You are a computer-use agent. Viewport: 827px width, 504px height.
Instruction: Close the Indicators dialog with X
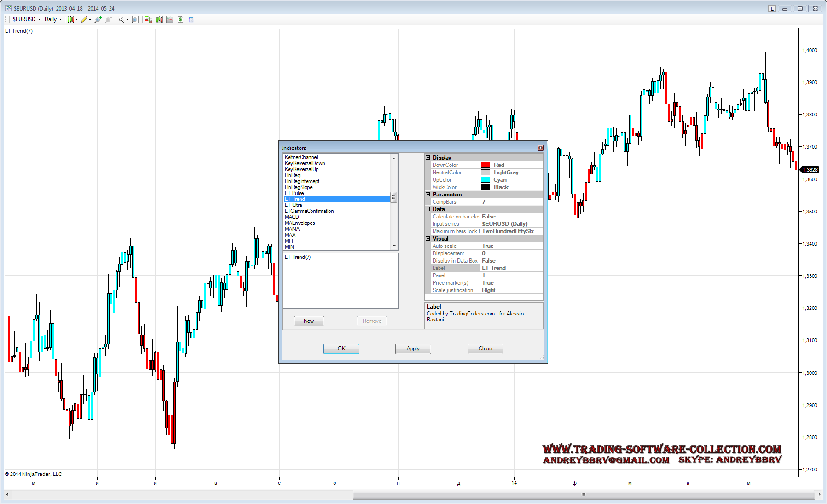[540, 148]
